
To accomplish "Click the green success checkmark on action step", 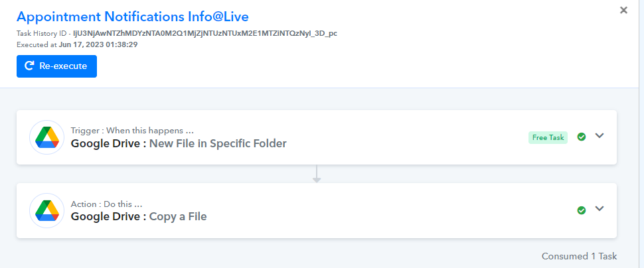I will 581,210.
